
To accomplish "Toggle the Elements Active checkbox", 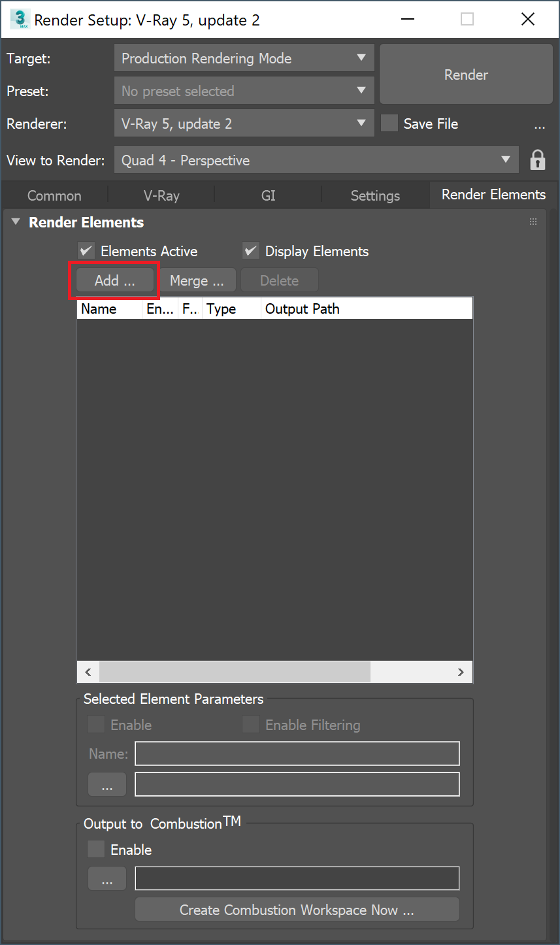I will (x=86, y=251).
